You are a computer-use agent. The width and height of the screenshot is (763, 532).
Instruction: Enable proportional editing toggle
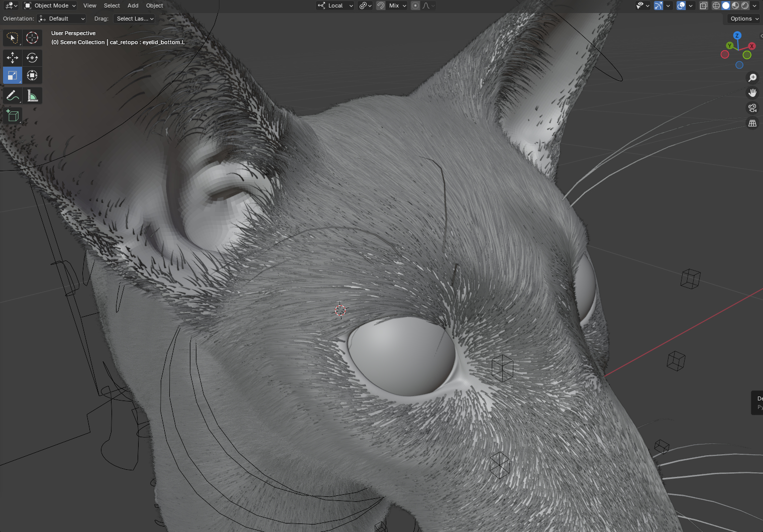(x=415, y=6)
